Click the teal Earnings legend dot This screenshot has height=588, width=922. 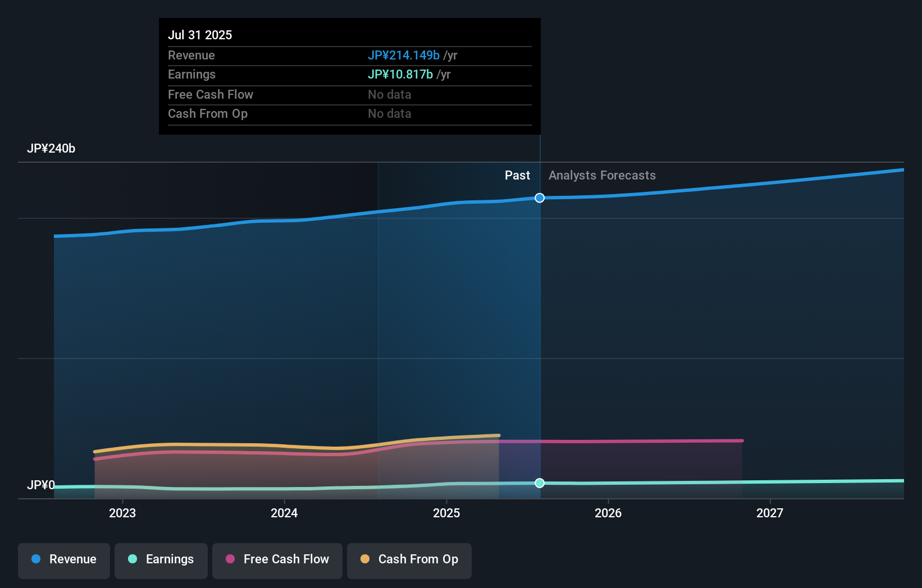(132, 559)
